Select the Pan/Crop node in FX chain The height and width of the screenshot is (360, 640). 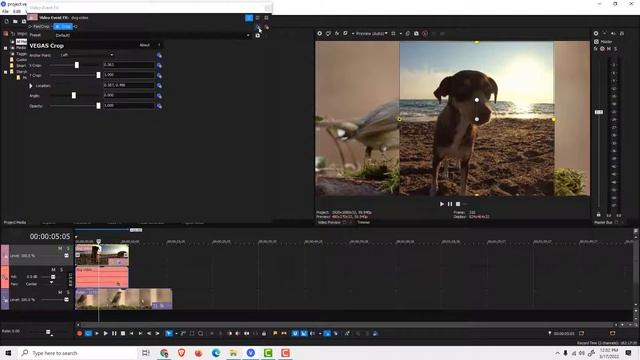coord(40,27)
